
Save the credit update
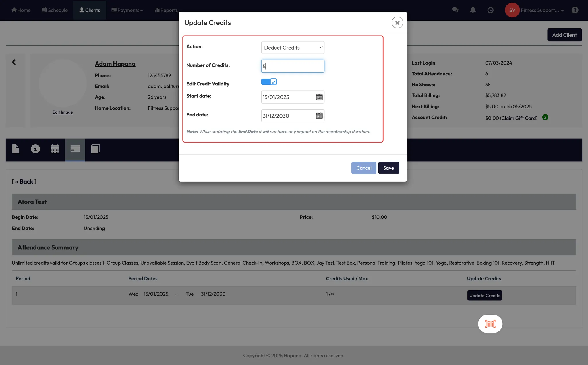[388, 168]
